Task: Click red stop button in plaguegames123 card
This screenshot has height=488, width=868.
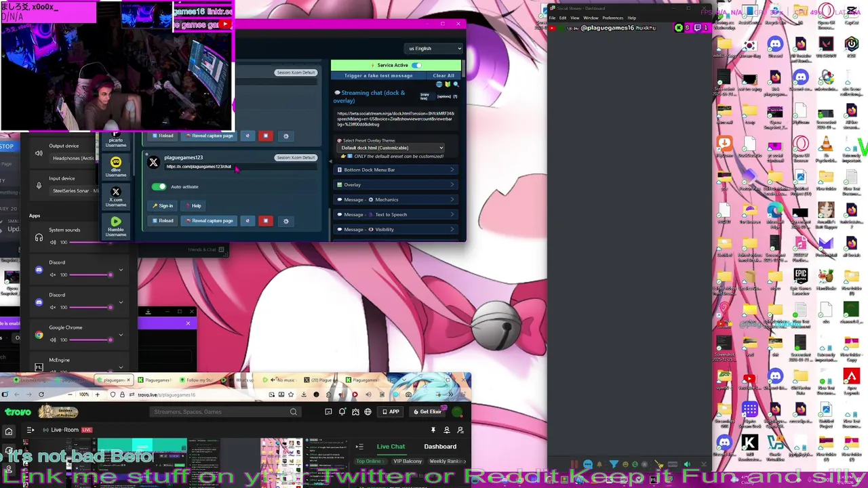Action: coord(265,221)
